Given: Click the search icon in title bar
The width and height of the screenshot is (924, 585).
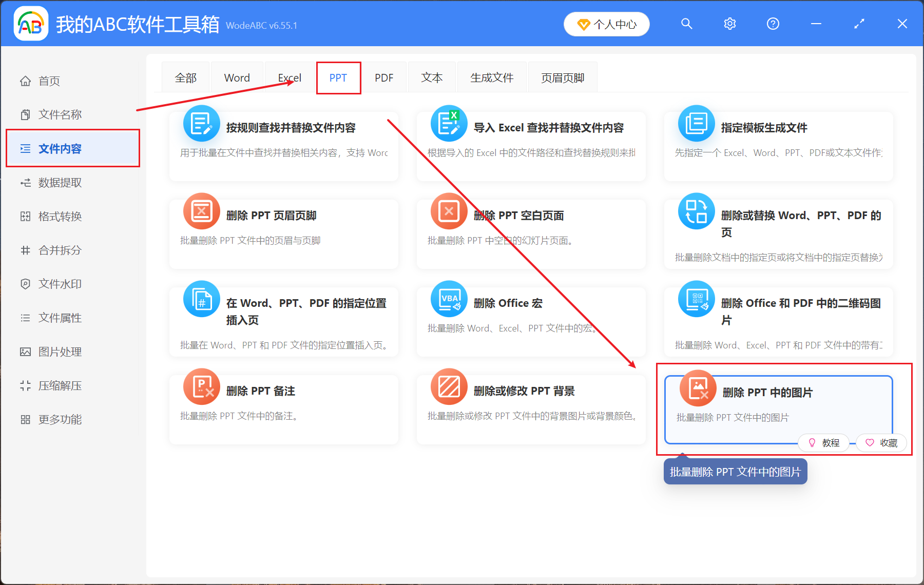Looking at the screenshot, I should [686, 24].
